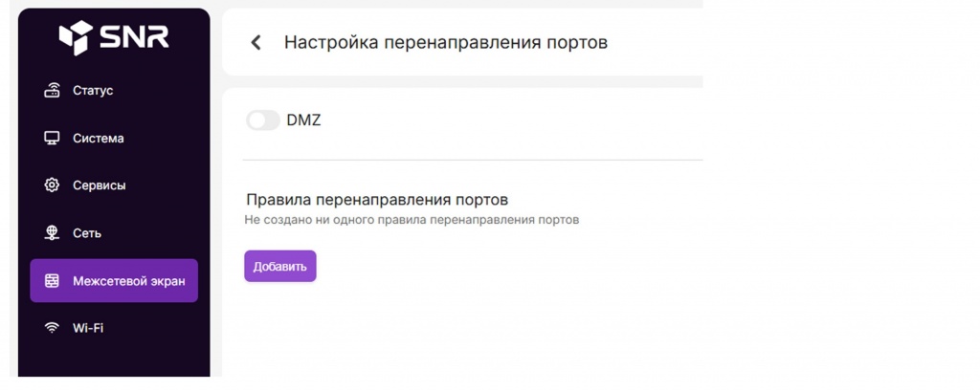
Task: Click the monitor icon beside Система
Action: coord(53,139)
